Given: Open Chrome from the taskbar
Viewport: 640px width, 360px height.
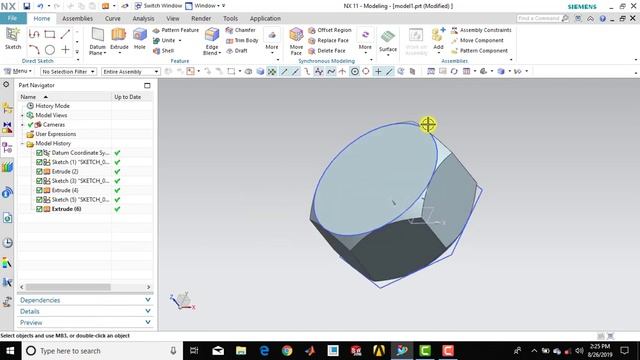Looking at the screenshot, I should click(287, 351).
